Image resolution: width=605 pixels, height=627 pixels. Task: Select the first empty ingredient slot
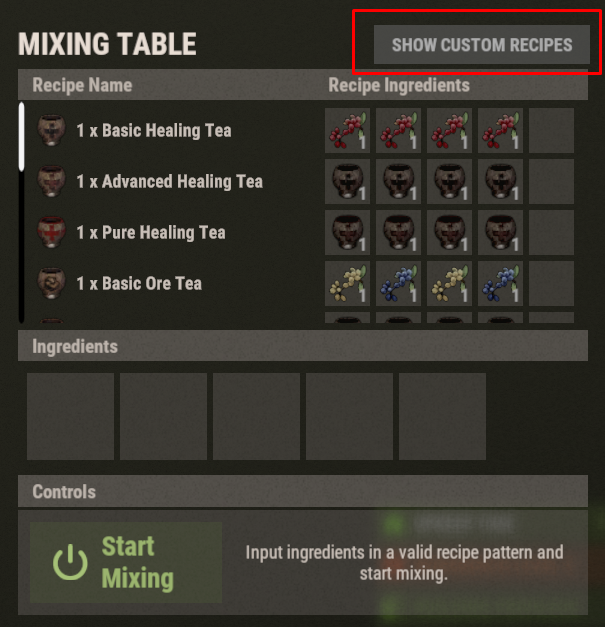pos(70,416)
